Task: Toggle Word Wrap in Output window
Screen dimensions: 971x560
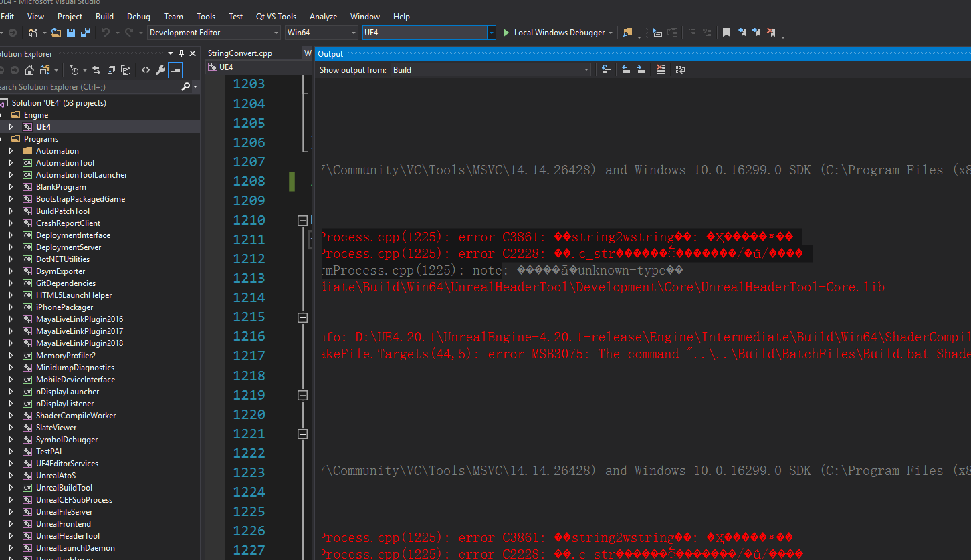Action: pos(681,69)
